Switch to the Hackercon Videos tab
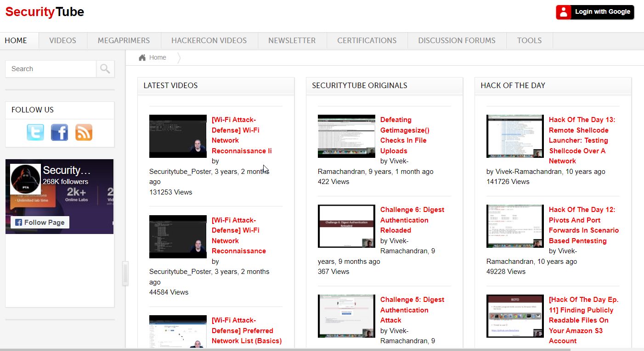The width and height of the screenshot is (644, 351). point(209,40)
